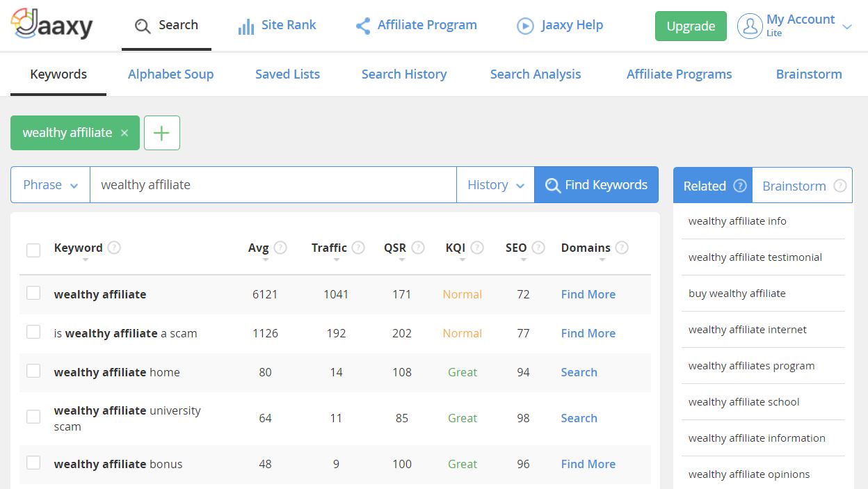Click the Affiliate Program share icon

tap(362, 26)
